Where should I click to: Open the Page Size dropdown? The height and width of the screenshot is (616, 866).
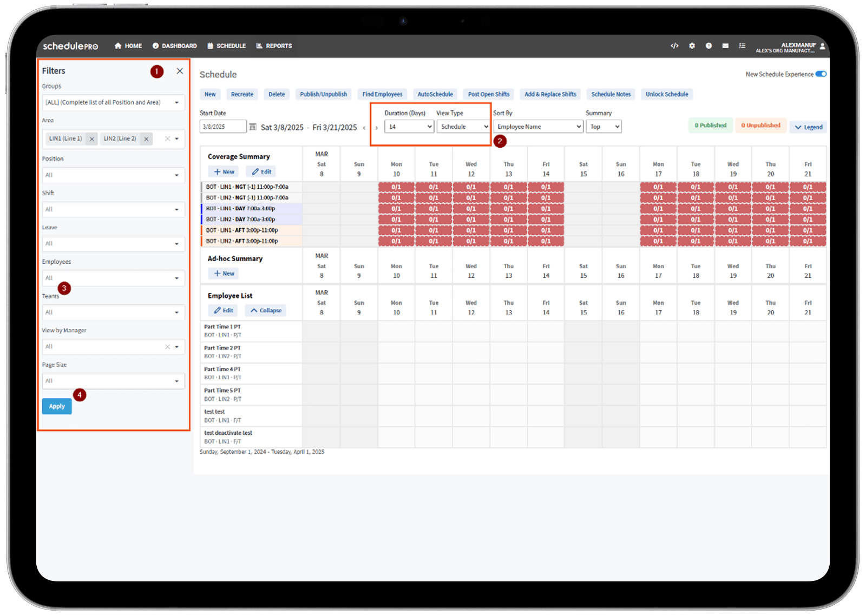[x=113, y=381]
